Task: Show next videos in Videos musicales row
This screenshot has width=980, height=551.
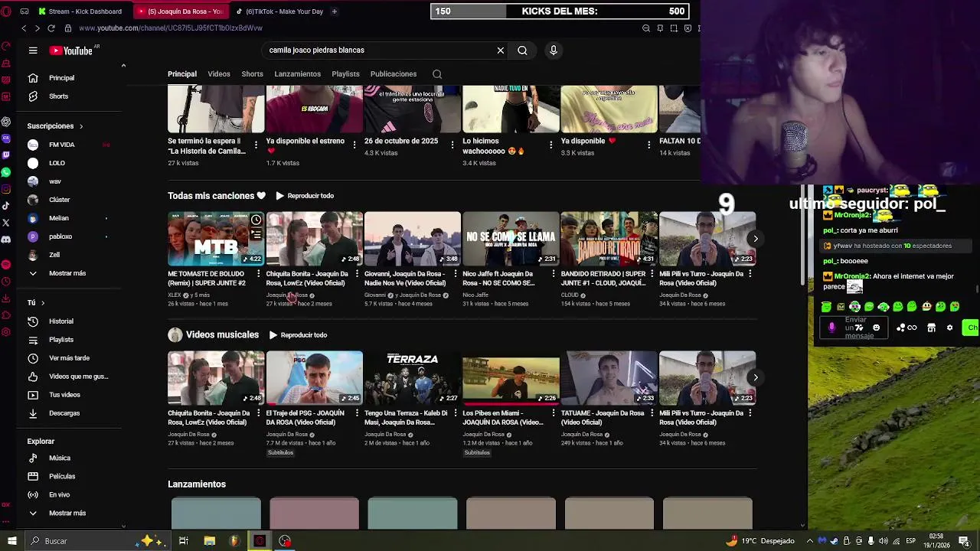Action: (755, 377)
